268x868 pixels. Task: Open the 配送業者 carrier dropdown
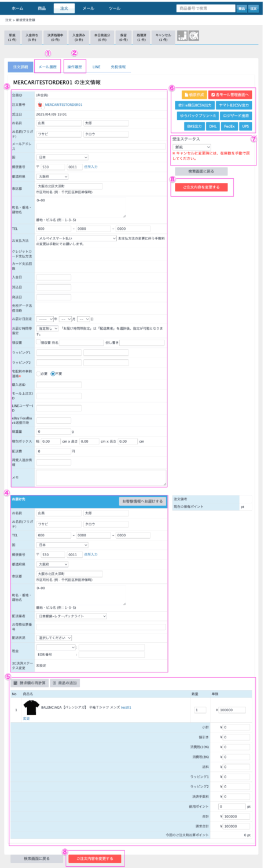coord(72,616)
